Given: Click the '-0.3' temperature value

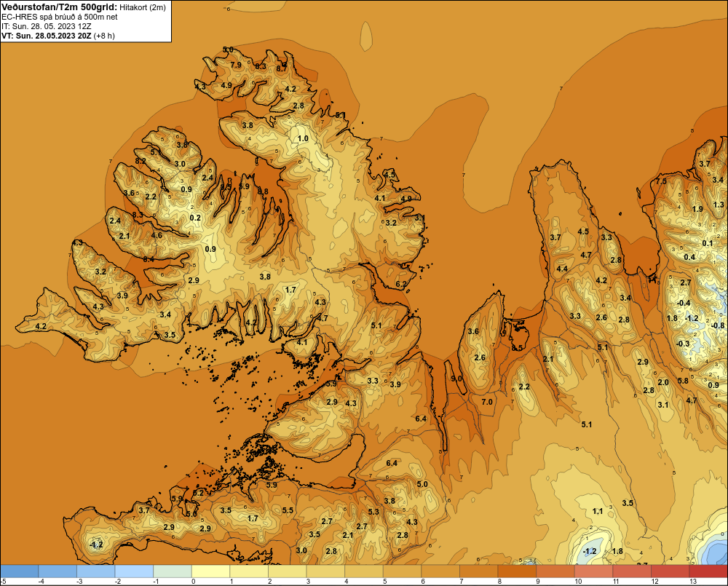Looking at the screenshot, I should (x=683, y=344).
